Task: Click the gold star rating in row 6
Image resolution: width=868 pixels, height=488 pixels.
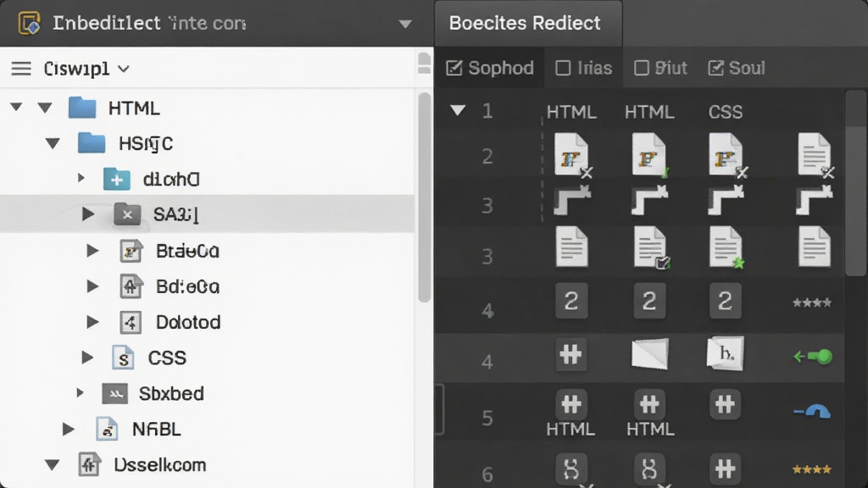Action: click(811, 469)
